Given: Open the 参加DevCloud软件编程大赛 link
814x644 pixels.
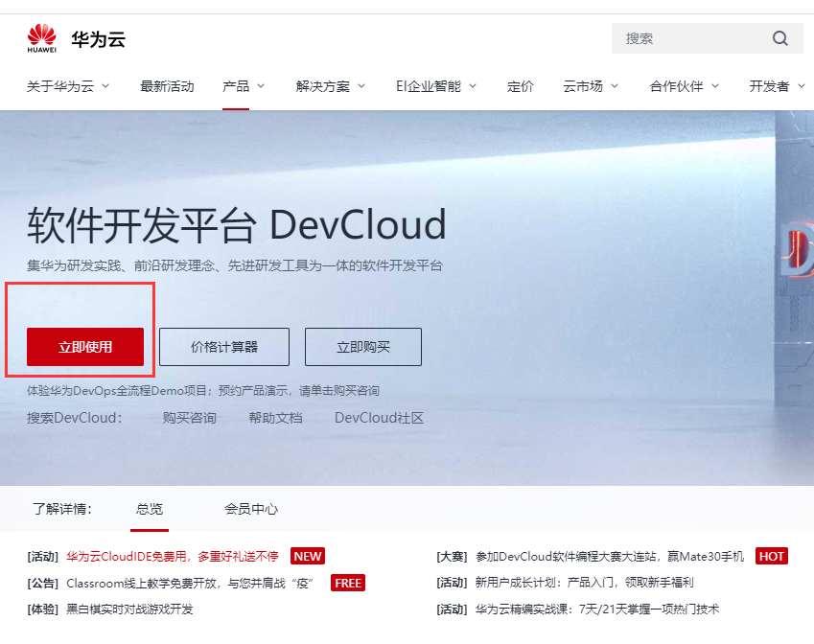Looking at the screenshot, I should click(610, 556).
